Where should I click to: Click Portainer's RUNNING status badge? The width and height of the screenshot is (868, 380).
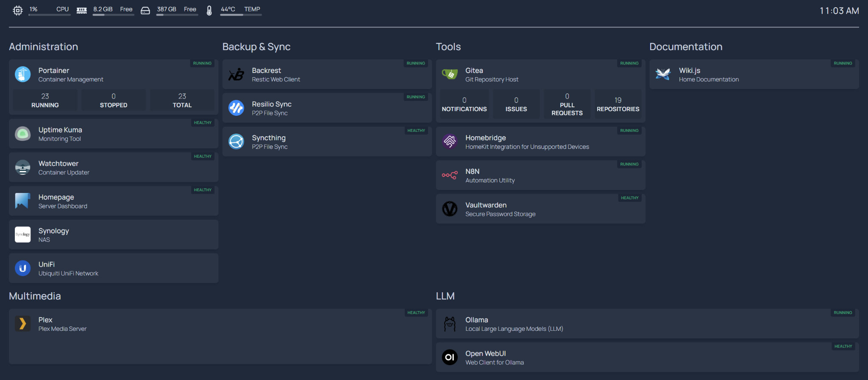click(x=202, y=63)
